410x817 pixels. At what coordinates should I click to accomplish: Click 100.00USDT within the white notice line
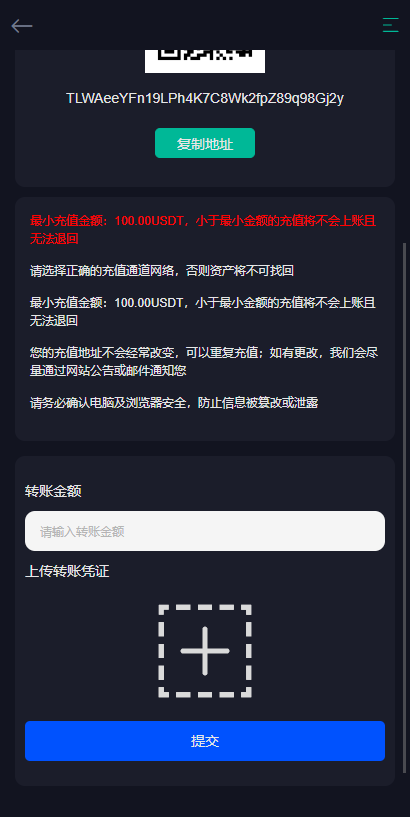[x=149, y=303]
